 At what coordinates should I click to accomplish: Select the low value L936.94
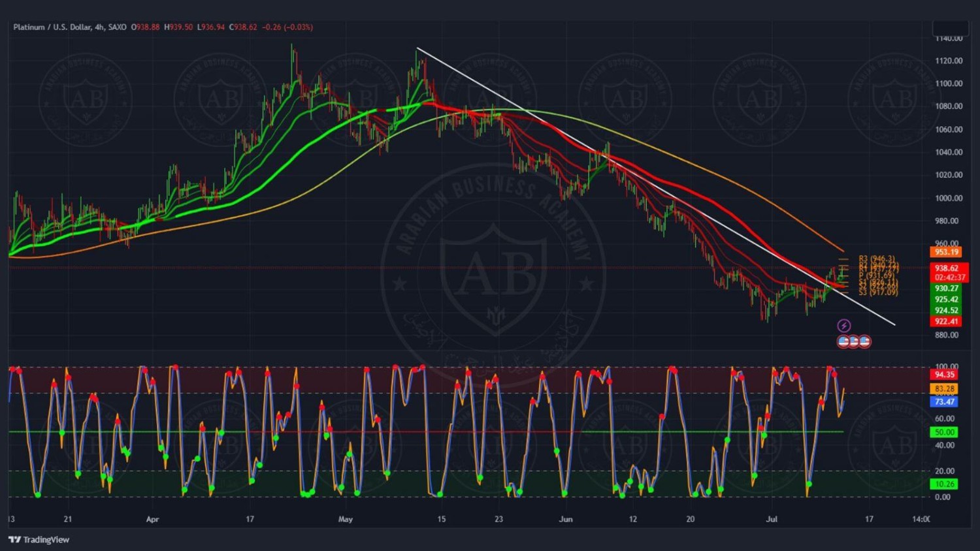tap(210, 27)
